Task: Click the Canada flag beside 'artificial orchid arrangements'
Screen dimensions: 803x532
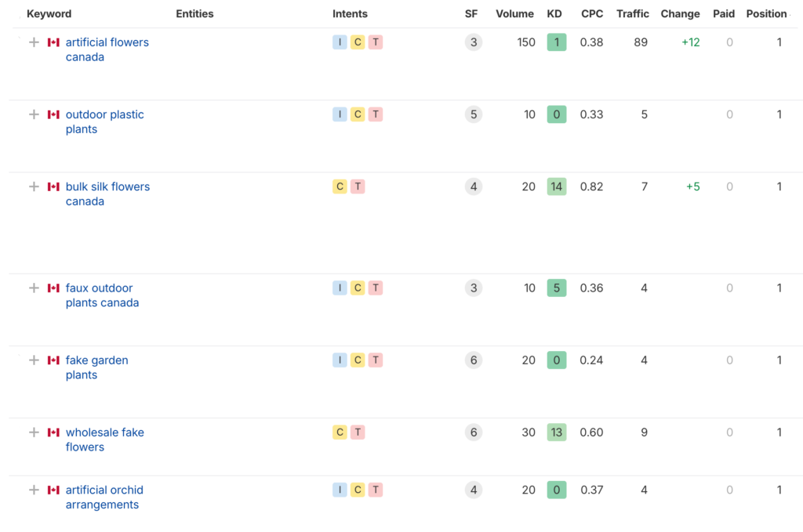Action: coord(53,490)
